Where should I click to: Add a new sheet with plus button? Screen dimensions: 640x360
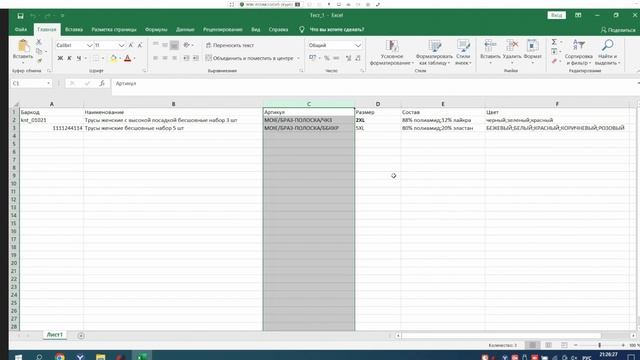(81, 336)
